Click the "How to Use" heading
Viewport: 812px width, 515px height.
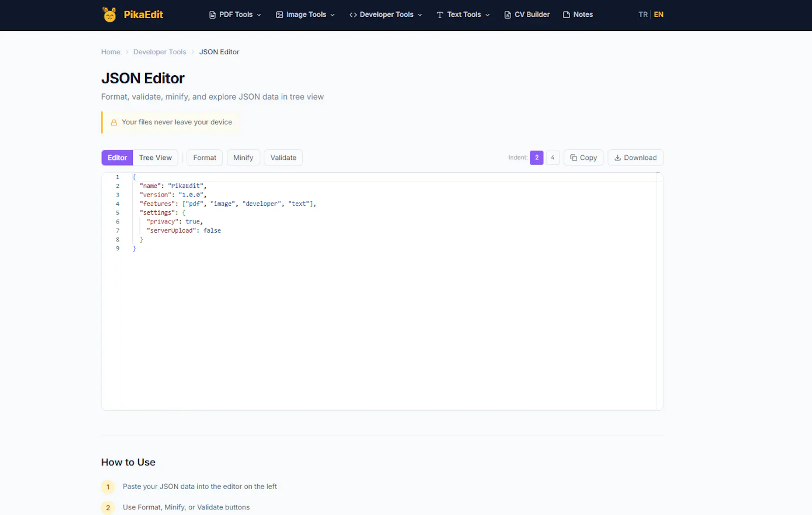(128, 462)
